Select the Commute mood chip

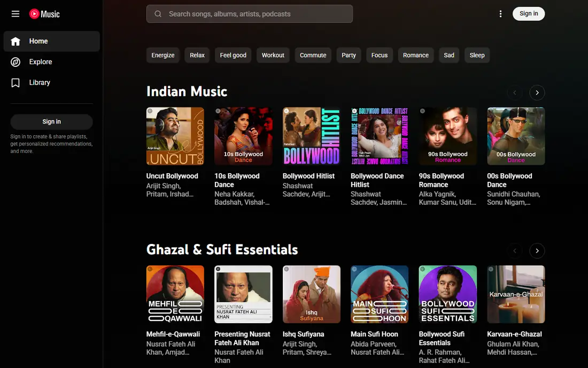pos(313,55)
